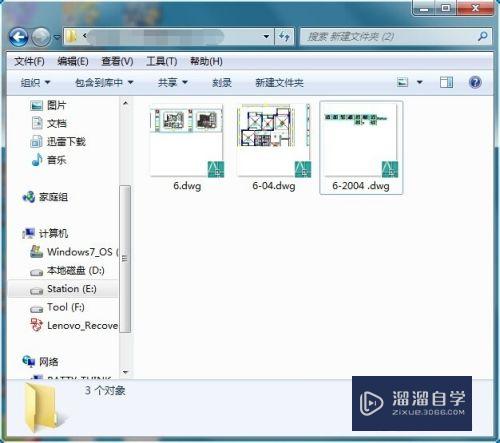Click sidebar scrollbar up arrow
This screenshot has height=443, width=500.
(125, 103)
